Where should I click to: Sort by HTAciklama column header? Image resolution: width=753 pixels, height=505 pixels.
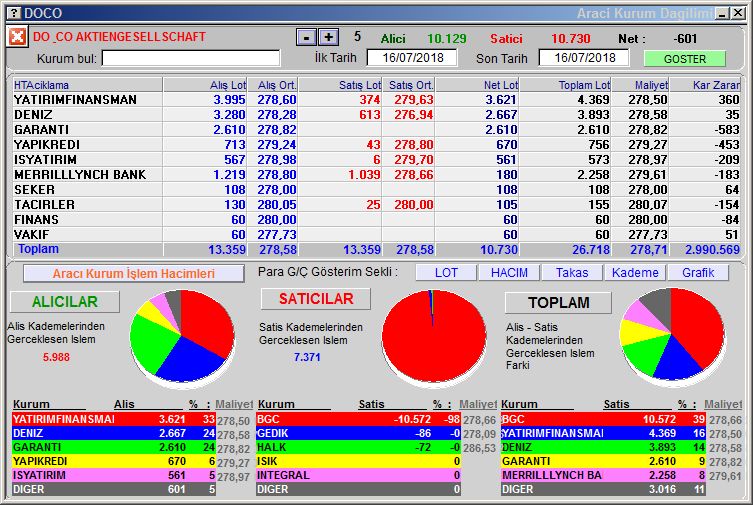pos(88,85)
